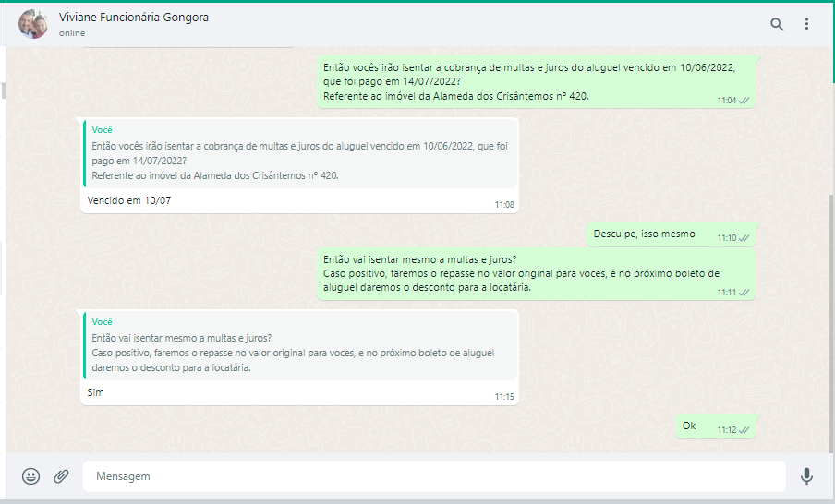This screenshot has height=504, width=835.
Task: Click the online status text
Action: [x=72, y=33]
